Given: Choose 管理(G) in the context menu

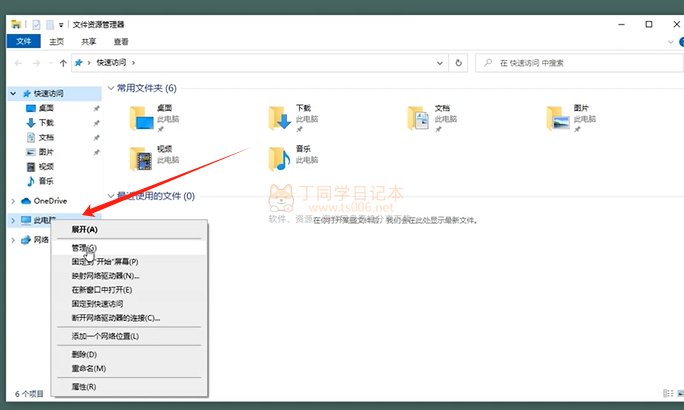Looking at the screenshot, I should [129, 248].
